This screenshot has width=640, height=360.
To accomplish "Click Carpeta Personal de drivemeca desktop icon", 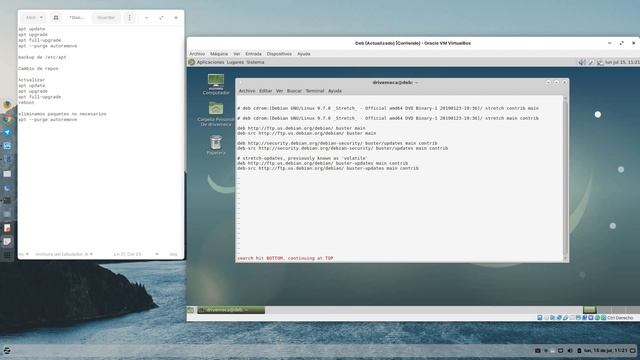I will [x=216, y=113].
